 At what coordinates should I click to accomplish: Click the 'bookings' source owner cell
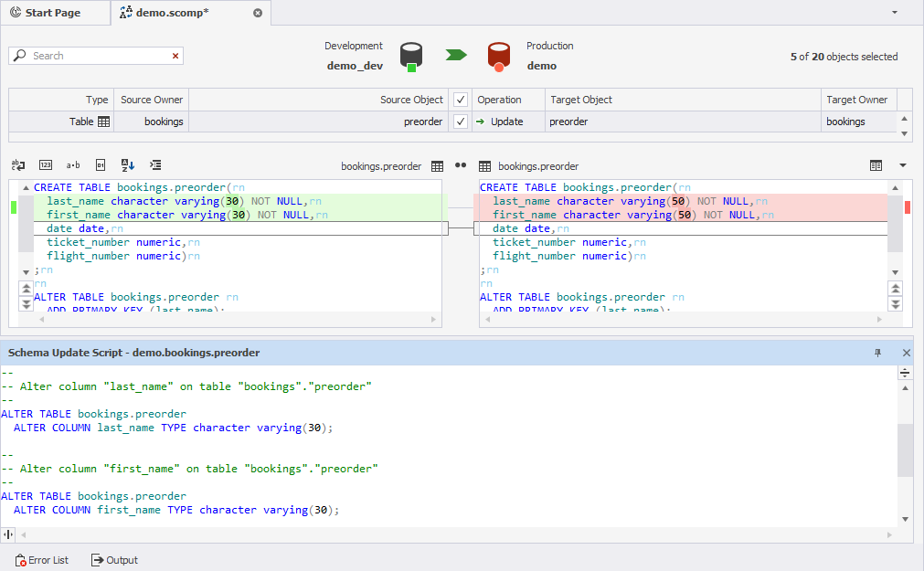pyautogui.click(x=152, y=122)
